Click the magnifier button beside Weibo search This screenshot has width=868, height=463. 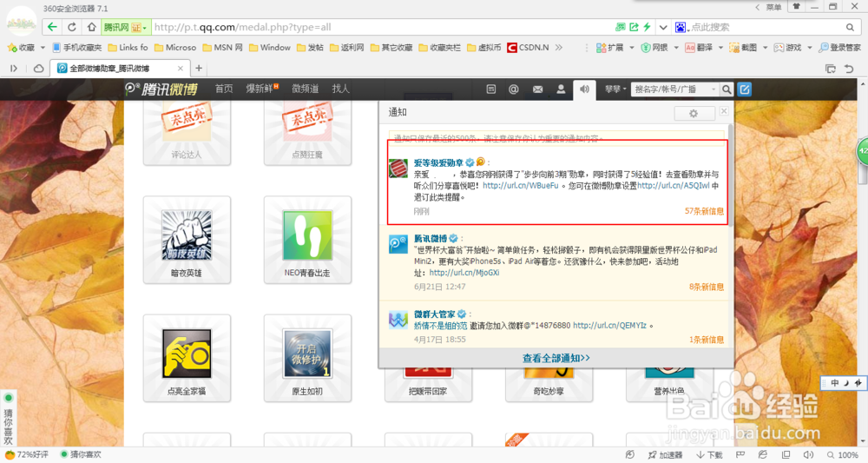(x=727, y=89)
